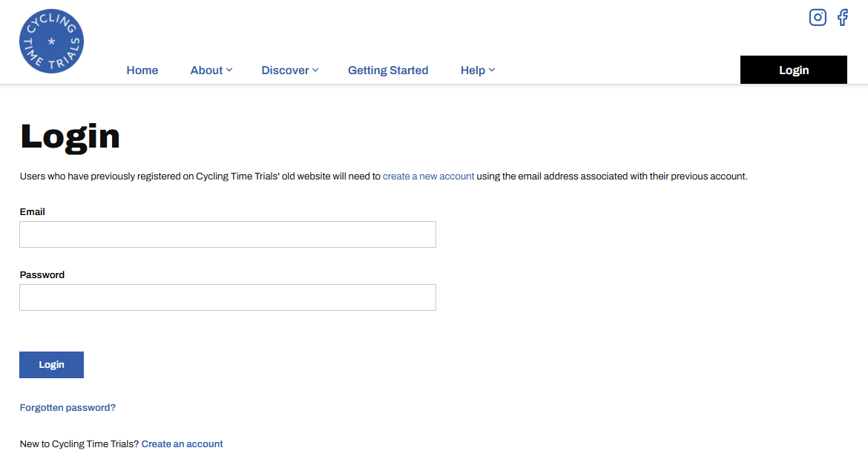Expand the Help menu chevron arrow
The width and height of the screenshot is (868, 465).
tap(492, 70)
